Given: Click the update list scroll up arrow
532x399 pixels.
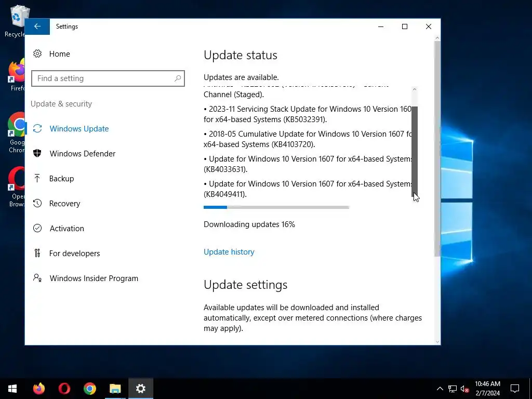Looking at the screenshot, I should tap(414, 89).
